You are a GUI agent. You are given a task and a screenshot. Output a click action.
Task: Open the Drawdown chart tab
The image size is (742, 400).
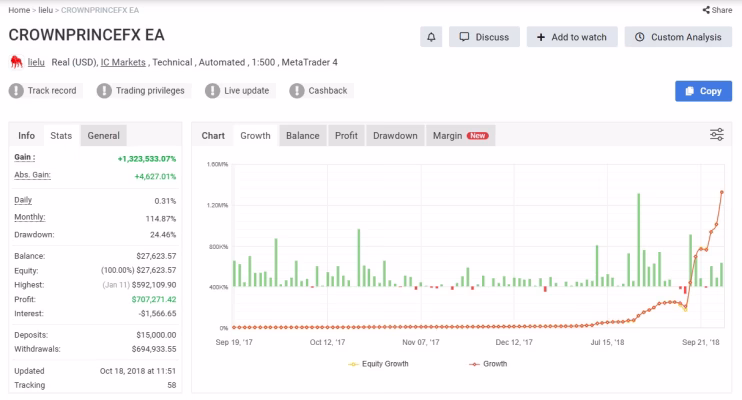[395, 135]
